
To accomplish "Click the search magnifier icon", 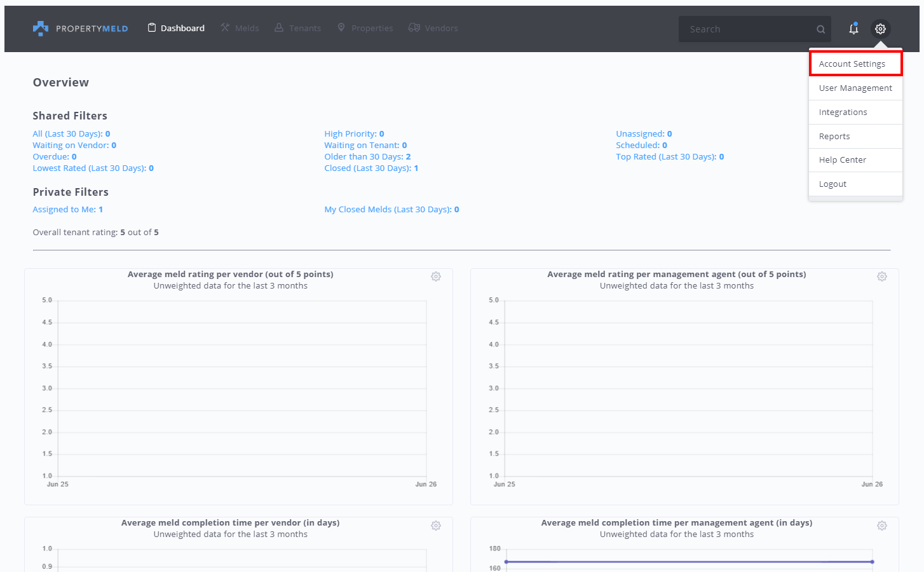I will coord(820,29).
